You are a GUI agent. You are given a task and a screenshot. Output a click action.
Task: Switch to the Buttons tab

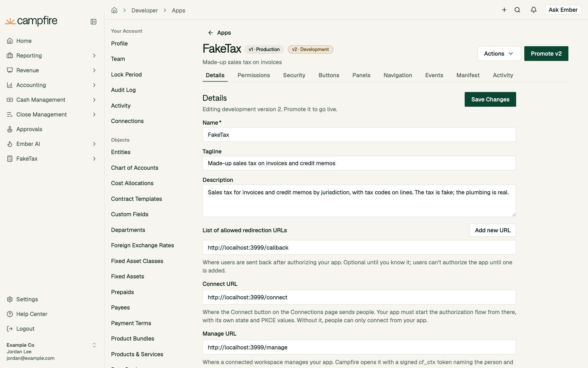click(329, 75)
